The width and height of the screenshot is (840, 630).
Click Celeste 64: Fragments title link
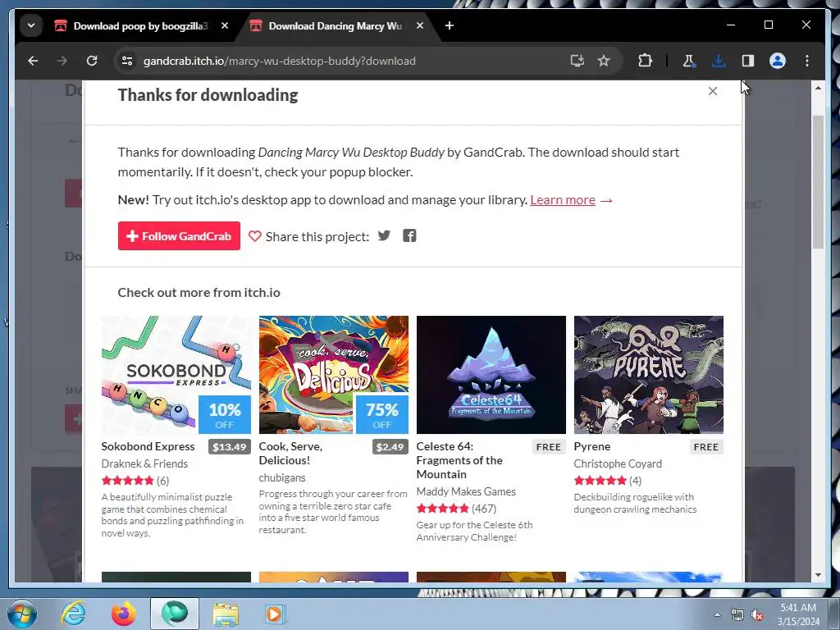[459, 460]
